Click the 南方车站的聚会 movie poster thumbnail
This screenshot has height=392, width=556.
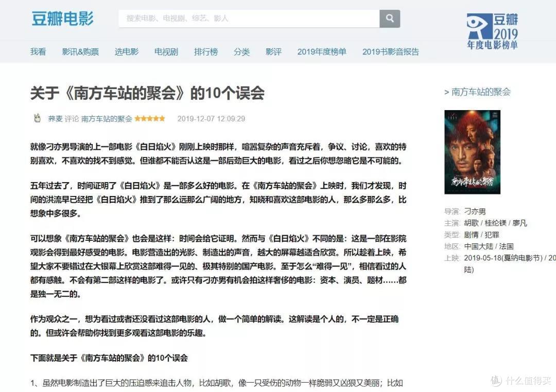(x=472, y=152)
